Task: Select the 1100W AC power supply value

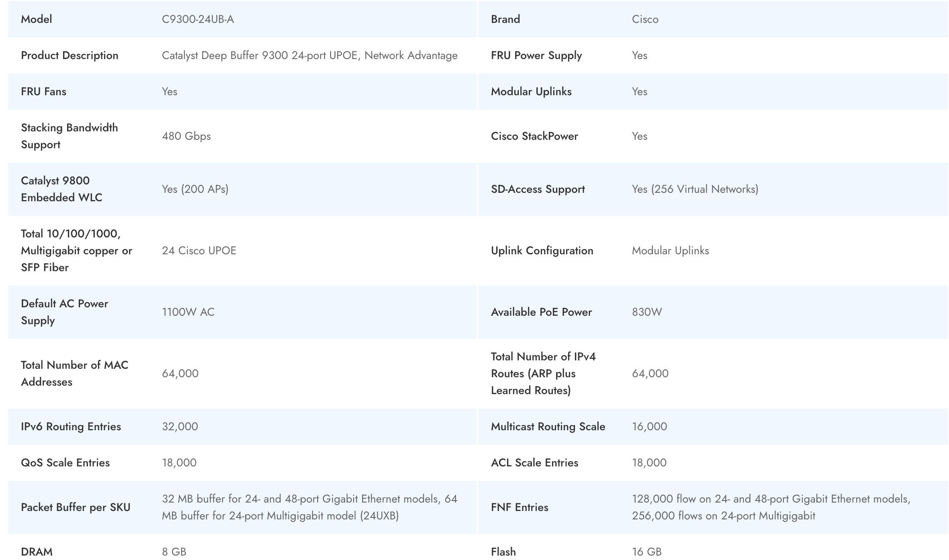Action: (188, 312)
